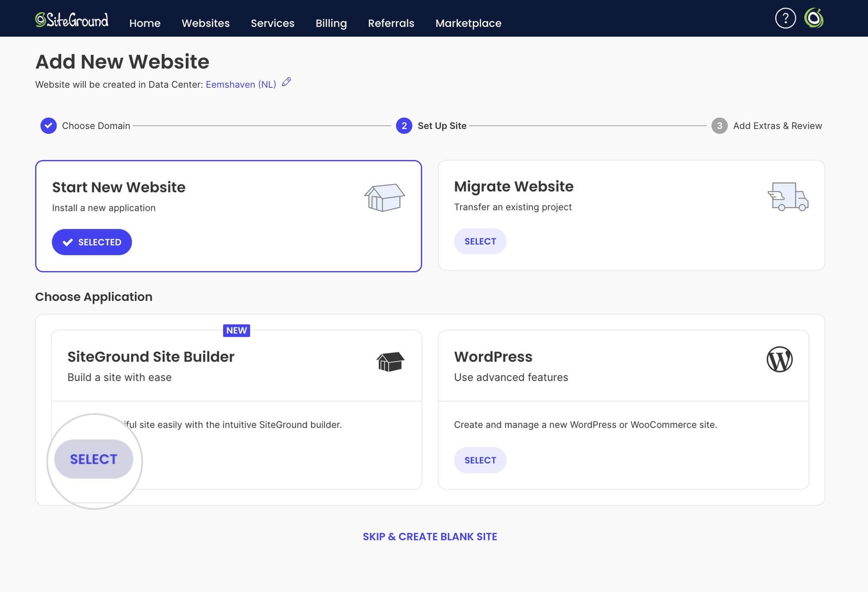Click the SiteGround Site Builder title
The height and width of the screenshot is (592, 868).
point(151,357)
